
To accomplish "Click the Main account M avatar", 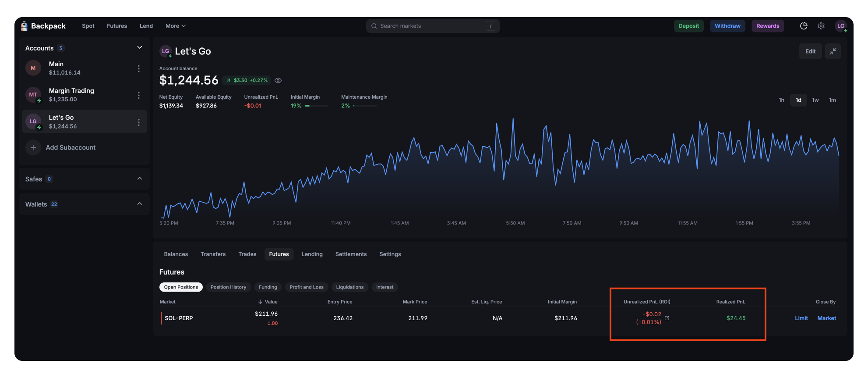I will coord(33,68).
